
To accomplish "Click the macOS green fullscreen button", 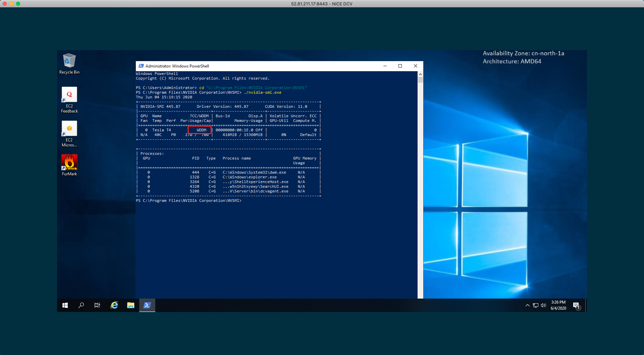I will 18,4.
